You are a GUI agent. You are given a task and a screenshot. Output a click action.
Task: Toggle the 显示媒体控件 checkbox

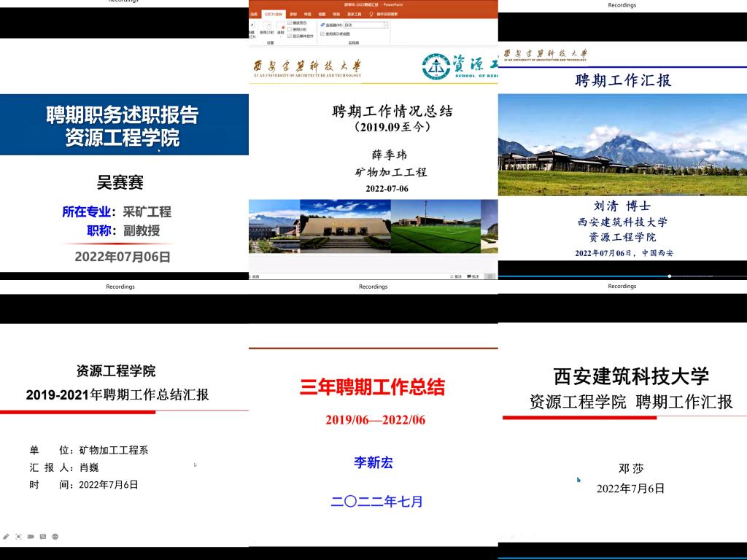pos(290,36)
